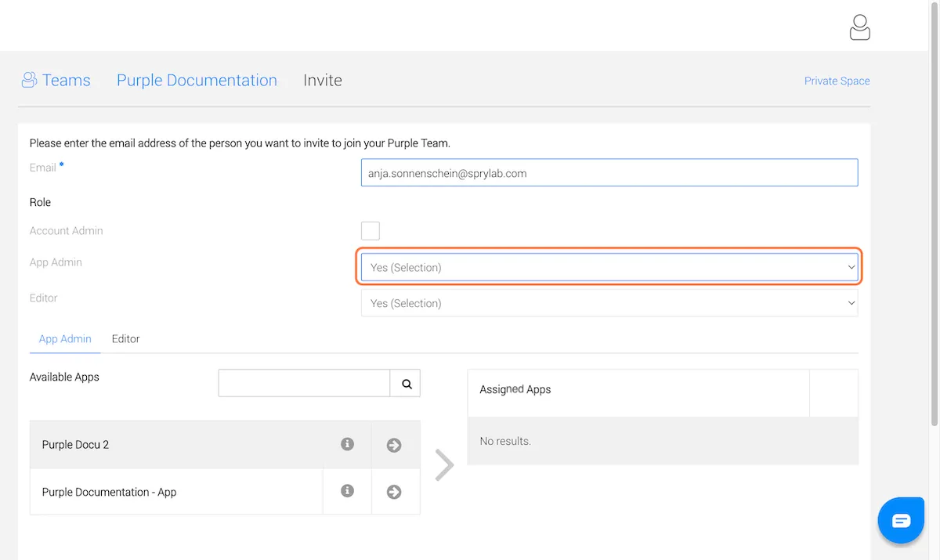Open the Private Space link

point(837,81)
